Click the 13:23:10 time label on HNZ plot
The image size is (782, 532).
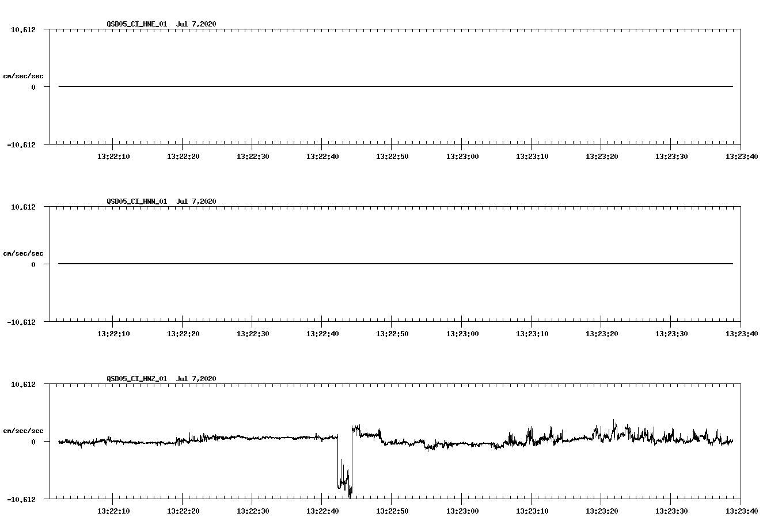pos(532,511)
